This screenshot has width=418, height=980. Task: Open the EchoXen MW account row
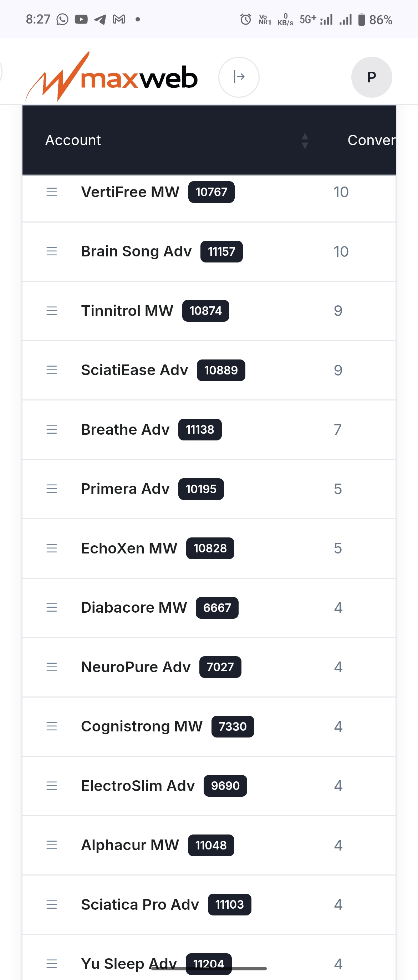(209, 548)
